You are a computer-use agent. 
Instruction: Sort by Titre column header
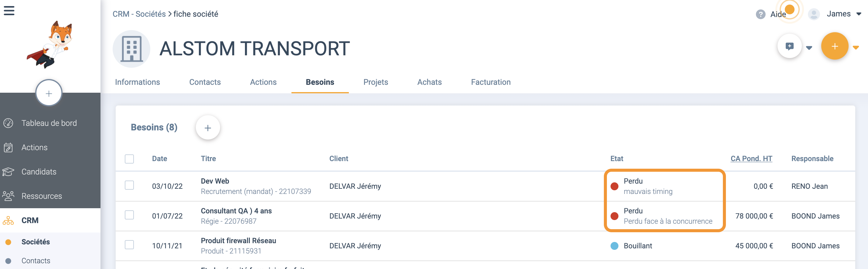208,159
